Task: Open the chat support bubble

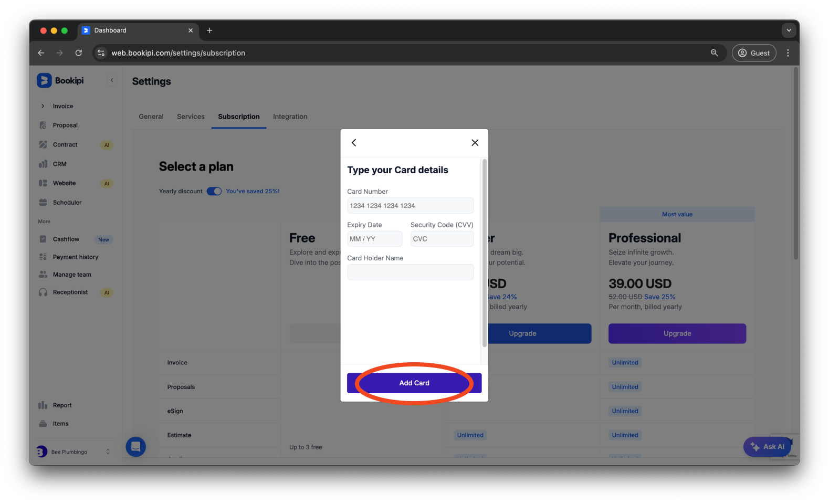Action: tap(135, 447)
